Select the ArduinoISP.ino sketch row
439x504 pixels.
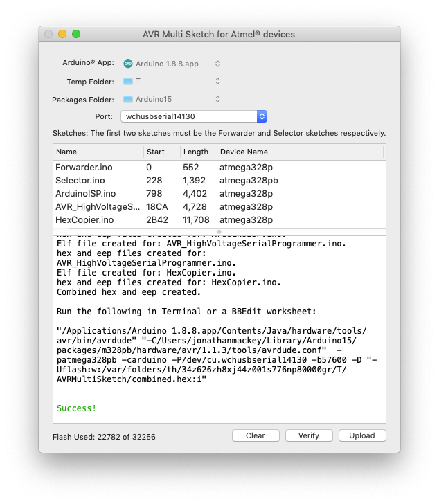pos(219,194)
